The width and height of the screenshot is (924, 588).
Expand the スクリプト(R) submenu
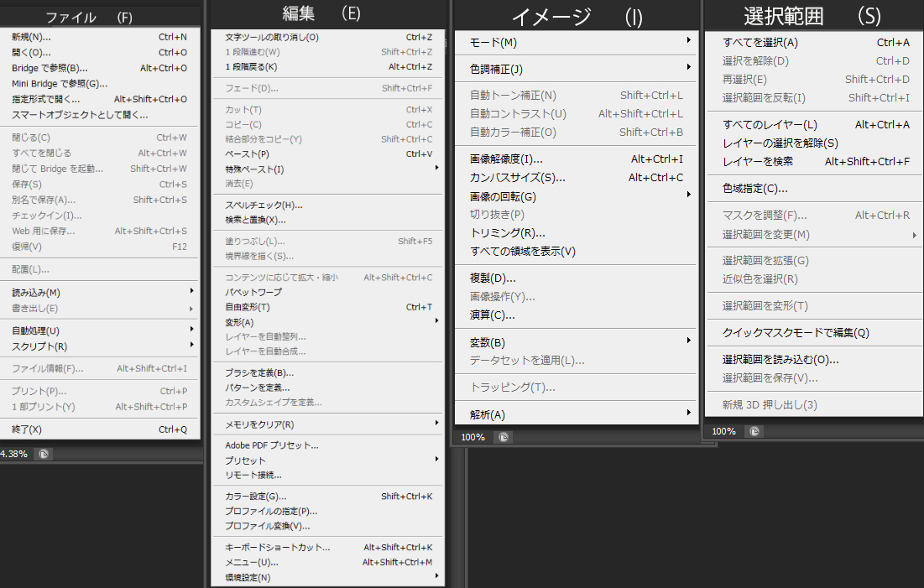100,346
